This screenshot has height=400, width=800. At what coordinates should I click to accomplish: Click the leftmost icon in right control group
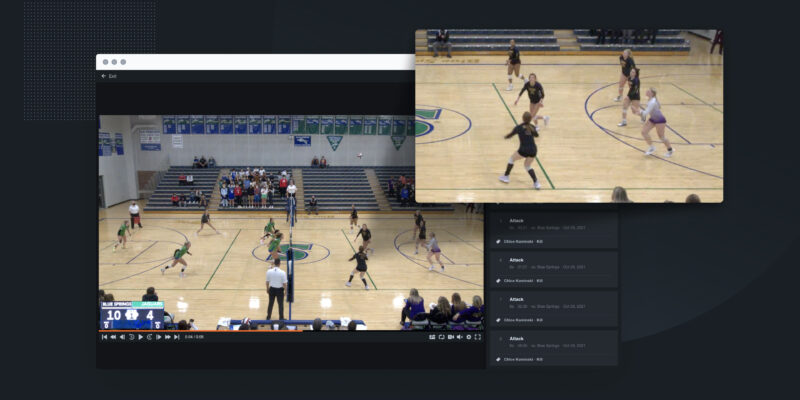[432, 337]
